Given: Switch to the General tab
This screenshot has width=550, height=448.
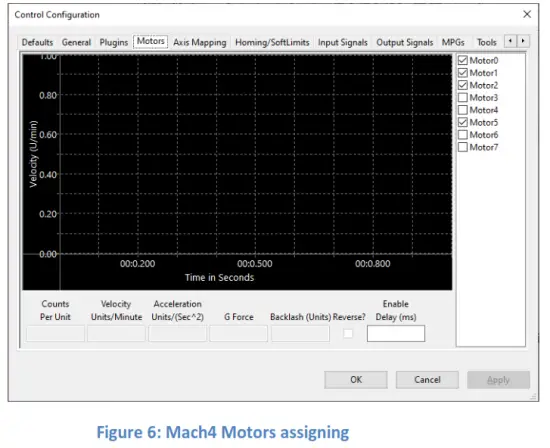Looking at the screenshot, I should (76, 42).
